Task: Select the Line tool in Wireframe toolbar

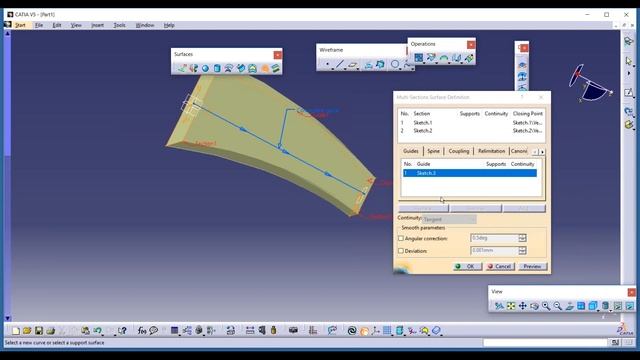Action: [x=340, y=64]
